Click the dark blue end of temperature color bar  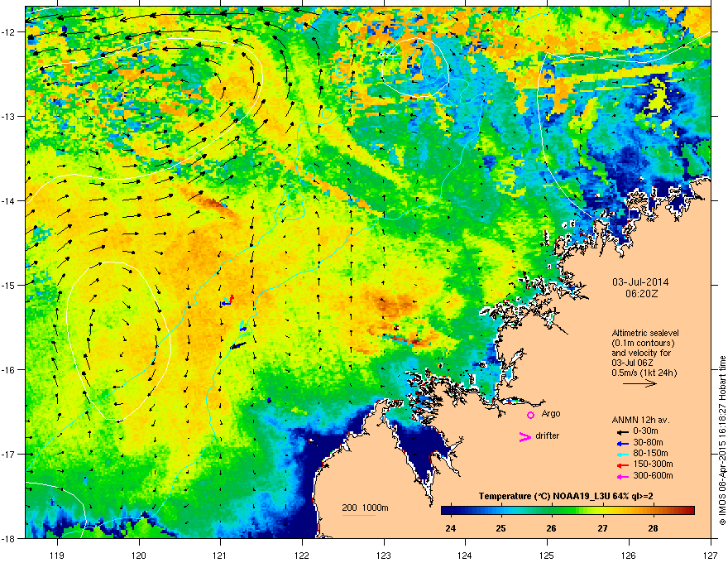click(x=447, y=511)
